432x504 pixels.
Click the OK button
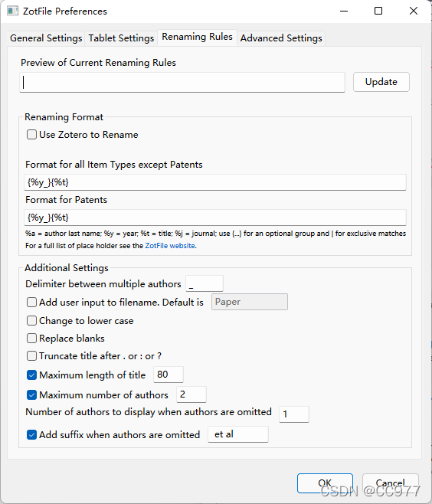click(325, 483)
